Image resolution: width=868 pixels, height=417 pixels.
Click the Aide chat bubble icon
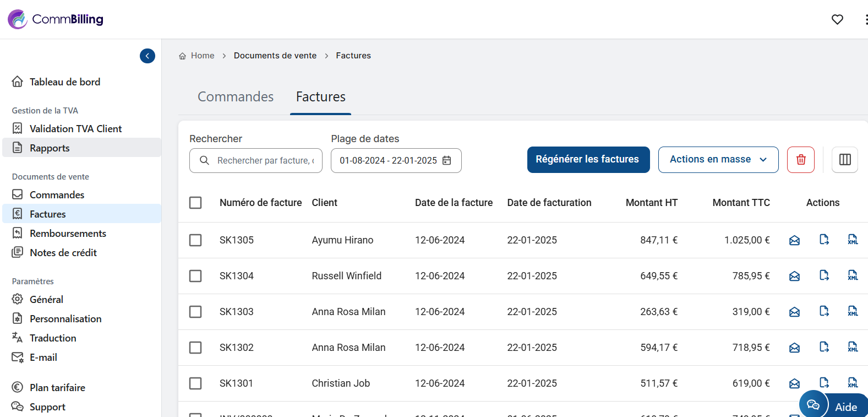click(813, 405)
